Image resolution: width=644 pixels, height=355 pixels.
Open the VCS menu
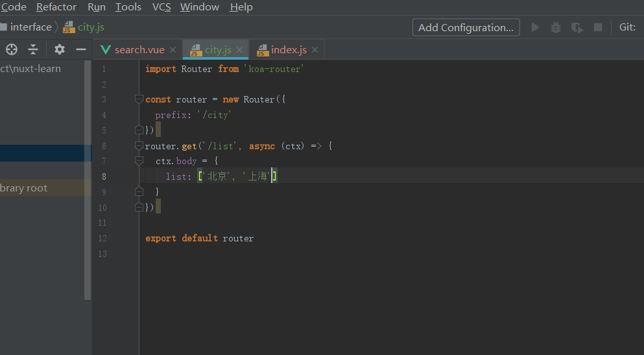(x=161, y=7)
